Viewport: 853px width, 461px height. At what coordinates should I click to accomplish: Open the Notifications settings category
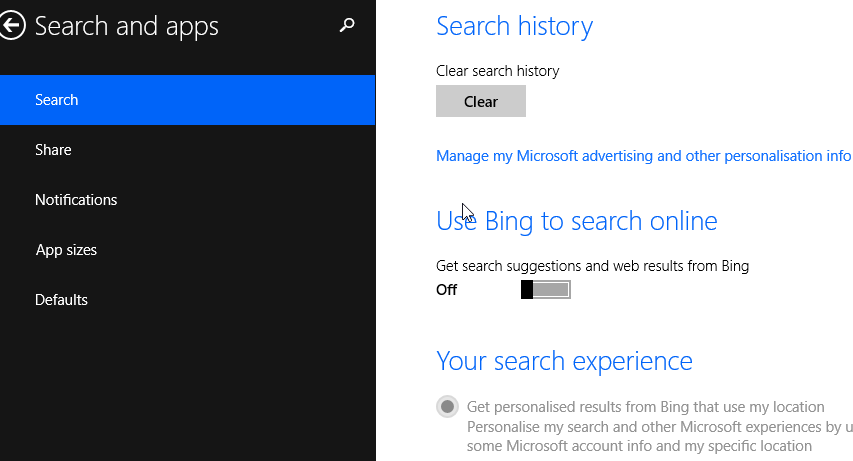coord(188,200)
